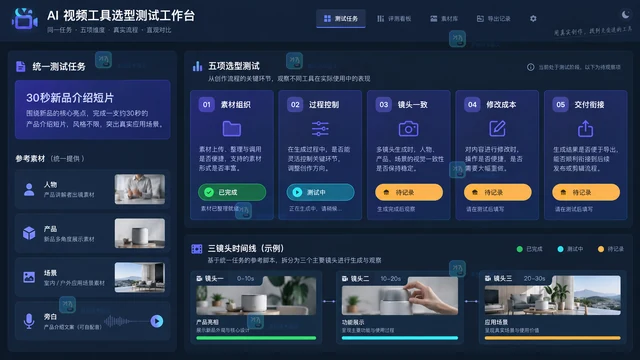Click the 生成完成后观察 note text
This screenshot has height=360, width=640.
[396, 209]
